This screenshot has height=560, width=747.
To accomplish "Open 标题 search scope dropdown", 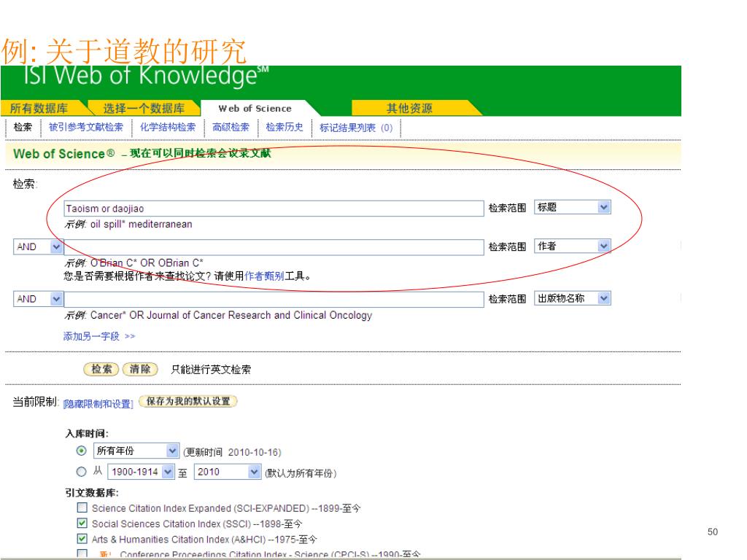I will coord(572,207).
